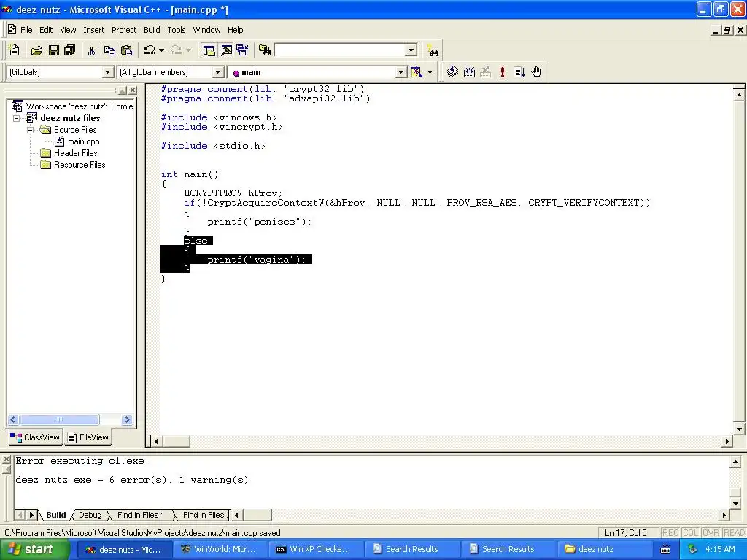The height and width of the screenshot is (560, 747).
Task: Close the workspace panel with X
Action: (133, 90)
